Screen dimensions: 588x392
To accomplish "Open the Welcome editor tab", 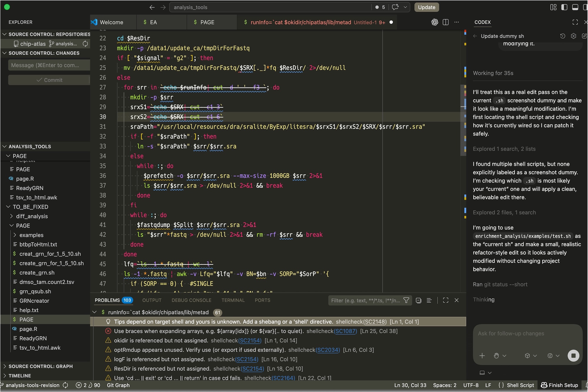I will (111, 22).
